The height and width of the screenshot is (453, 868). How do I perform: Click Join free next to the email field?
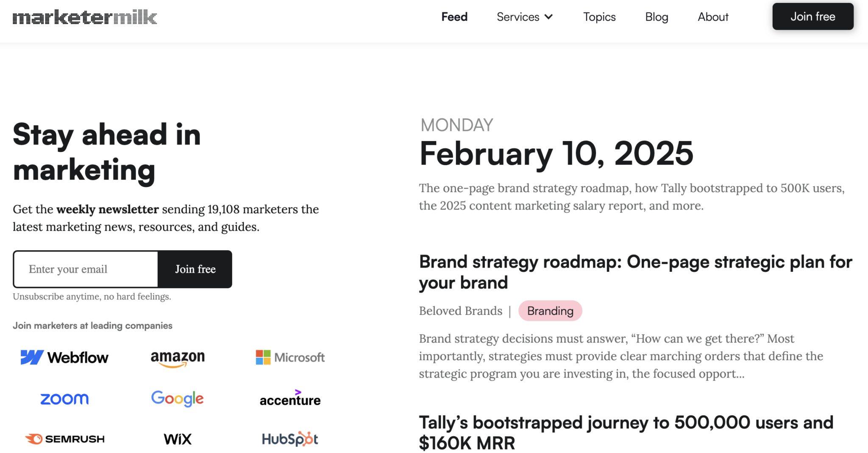tap(195, 269)
